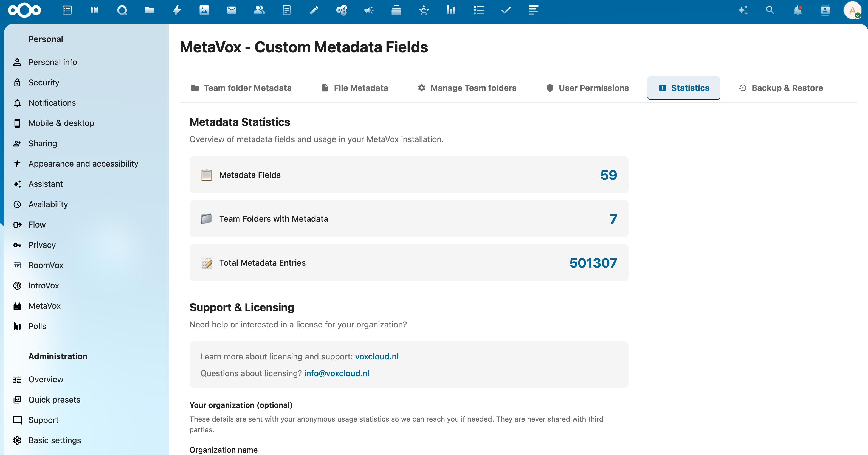Open Notifications settings in sidebar

tap(86, 103)
